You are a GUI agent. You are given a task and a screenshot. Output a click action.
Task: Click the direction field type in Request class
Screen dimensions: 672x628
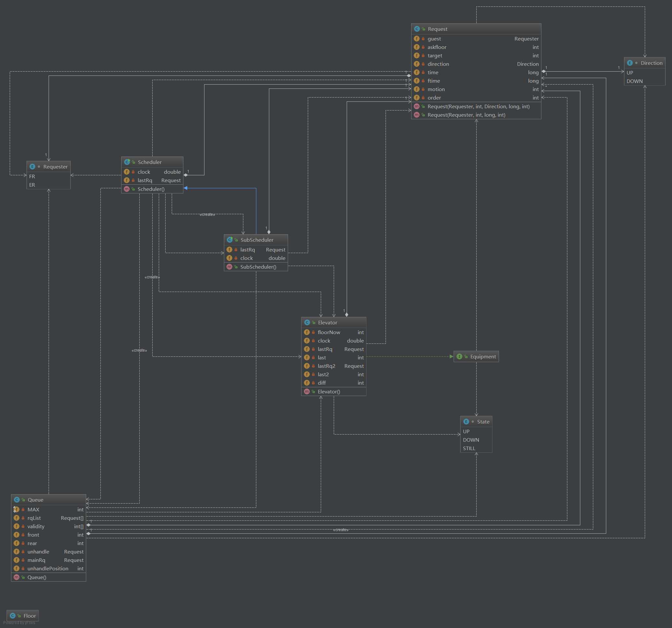point(527,64)
